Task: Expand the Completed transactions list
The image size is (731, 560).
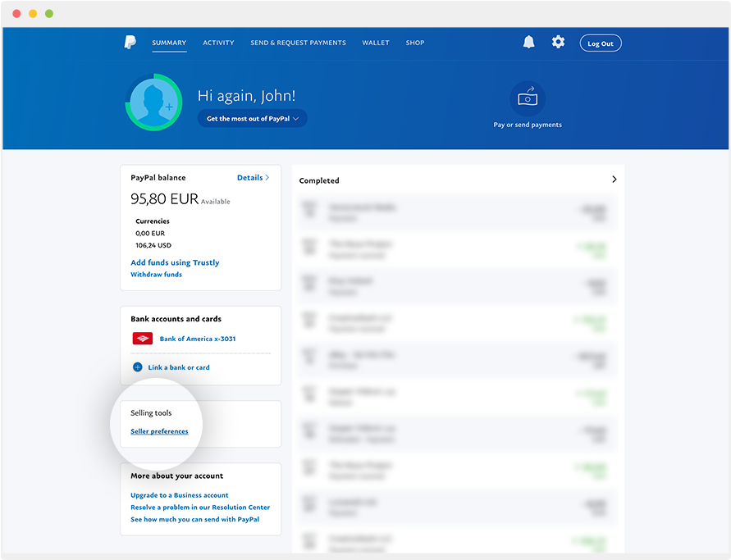Action: [x=614, y=179]
